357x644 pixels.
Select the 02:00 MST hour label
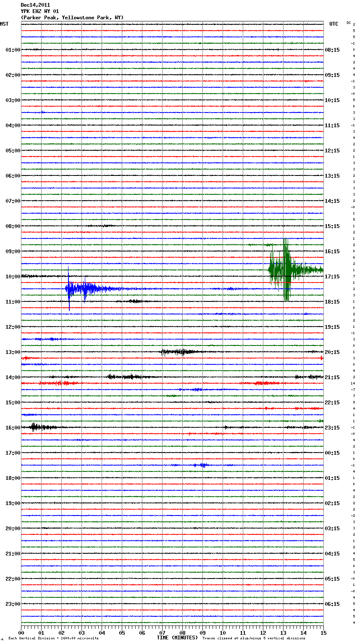(x=13, y=75)
